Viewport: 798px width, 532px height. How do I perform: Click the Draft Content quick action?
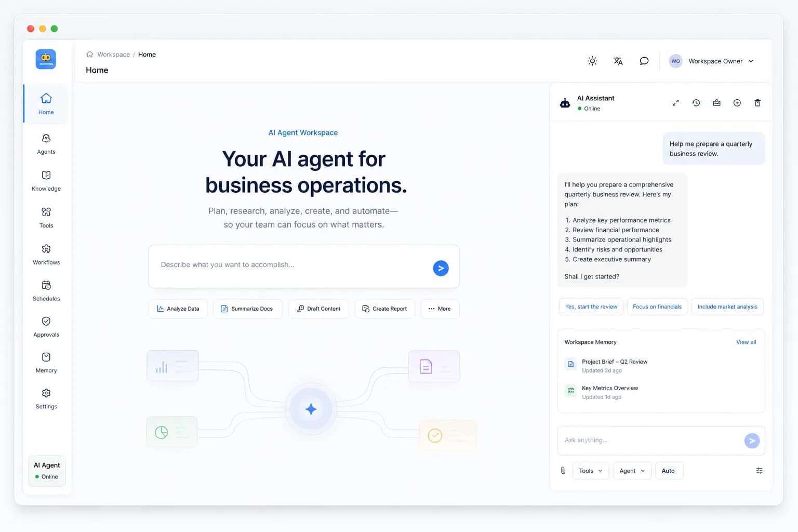coord(318,309)
